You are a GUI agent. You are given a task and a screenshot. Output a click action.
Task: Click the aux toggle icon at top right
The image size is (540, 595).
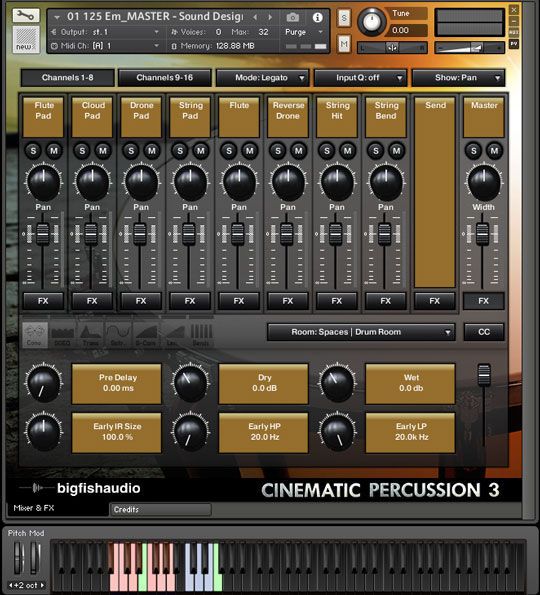514,32
